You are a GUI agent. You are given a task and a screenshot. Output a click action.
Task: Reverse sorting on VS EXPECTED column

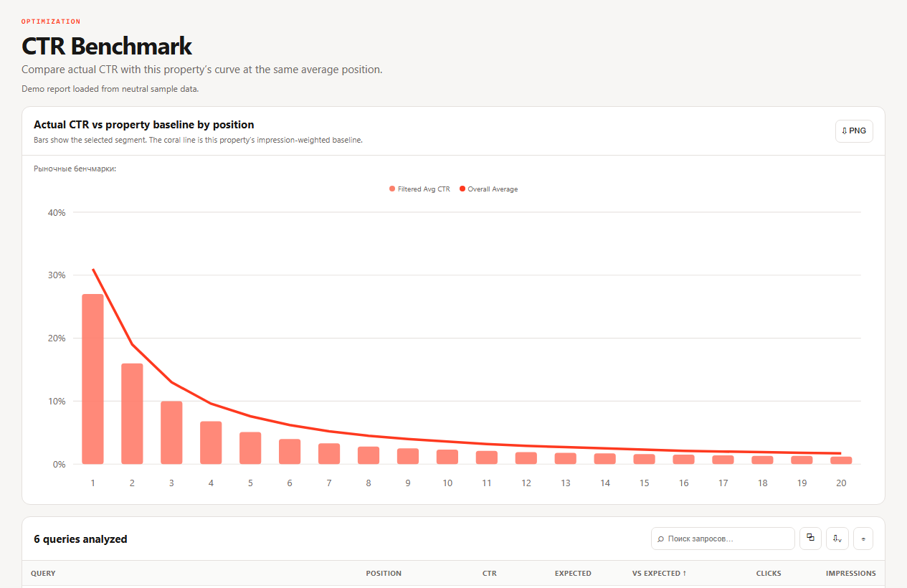pyautogui.click(x=659, y=574)
